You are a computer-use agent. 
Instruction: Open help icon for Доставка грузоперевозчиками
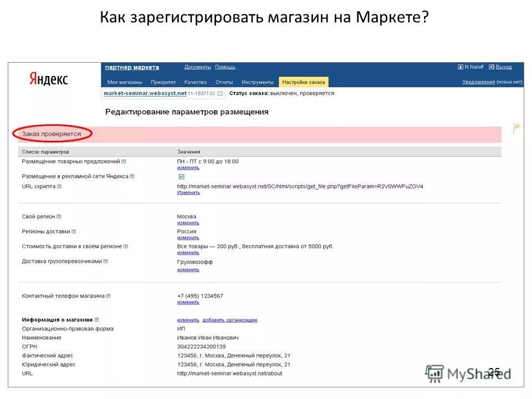point(106,261)
